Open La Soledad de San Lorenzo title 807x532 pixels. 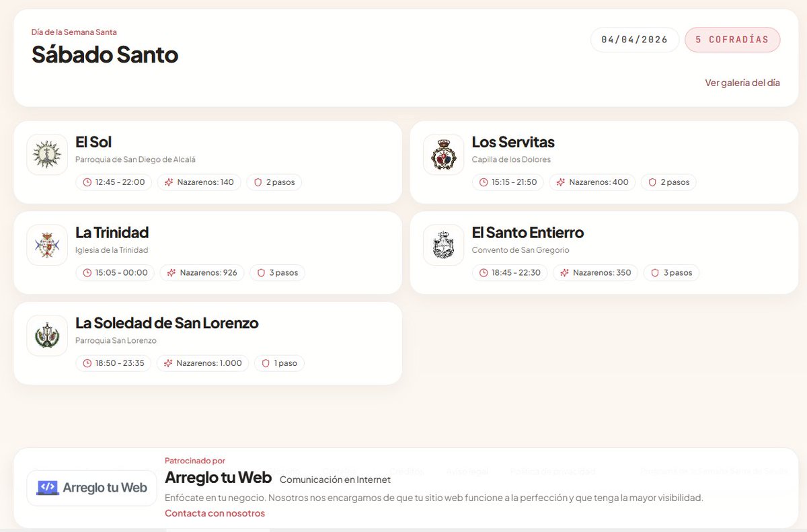pos(167,323)
